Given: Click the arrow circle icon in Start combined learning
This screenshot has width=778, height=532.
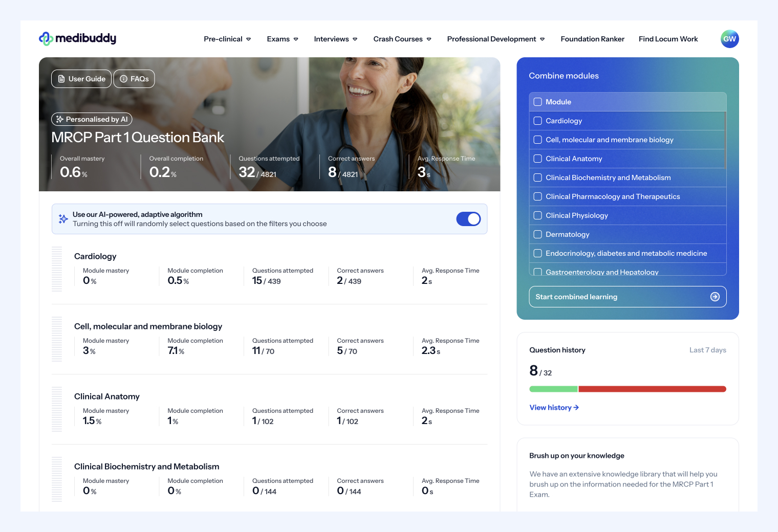Looking at the screenshot, I should click(x=715, y=297).
